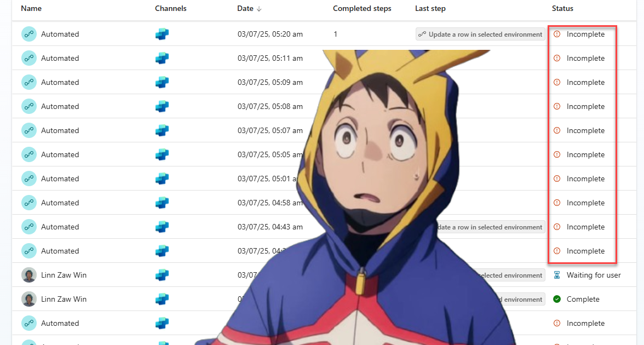This screenshot has width=644, height=345.
Task: Select the channel icon in the 05:01 row
Action: 162,179
